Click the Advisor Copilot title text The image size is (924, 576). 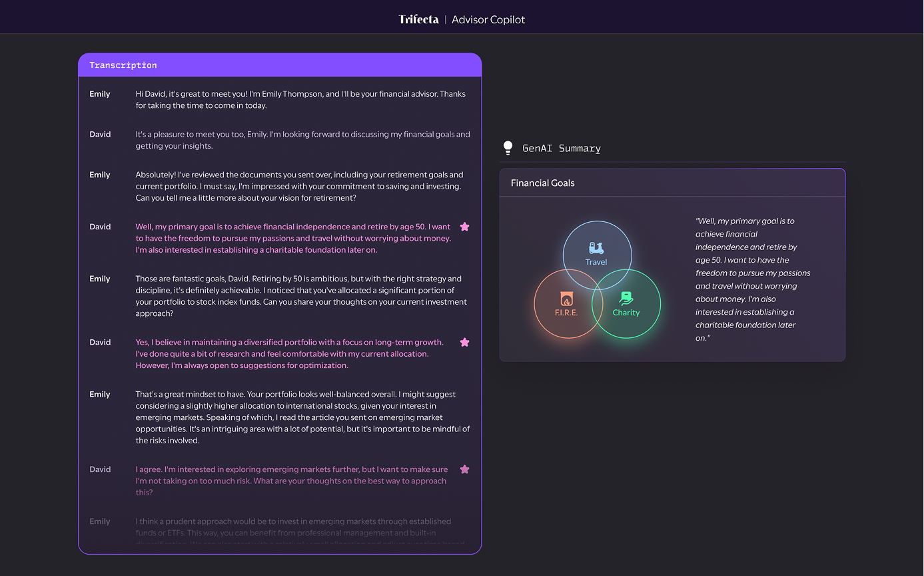[x=488, y=19]
